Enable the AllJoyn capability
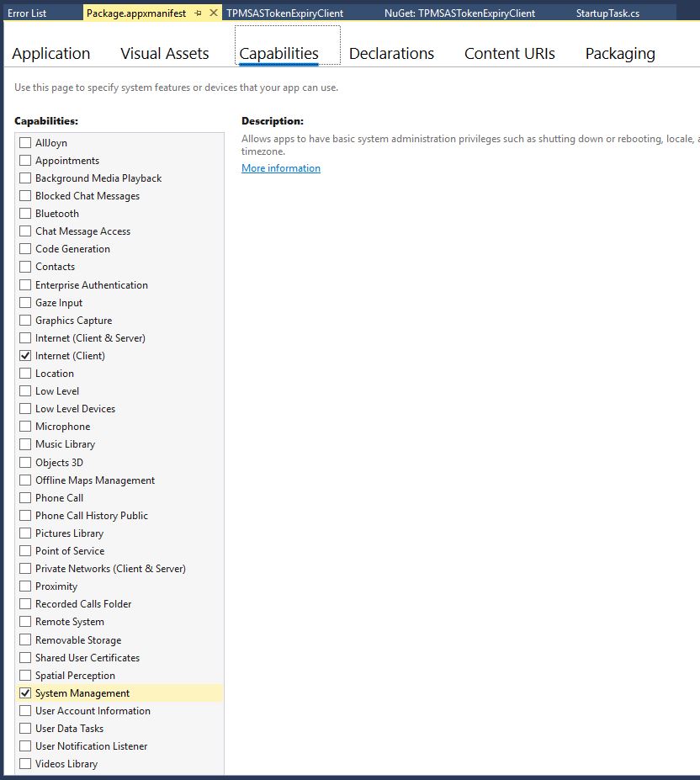 [25, 143]
